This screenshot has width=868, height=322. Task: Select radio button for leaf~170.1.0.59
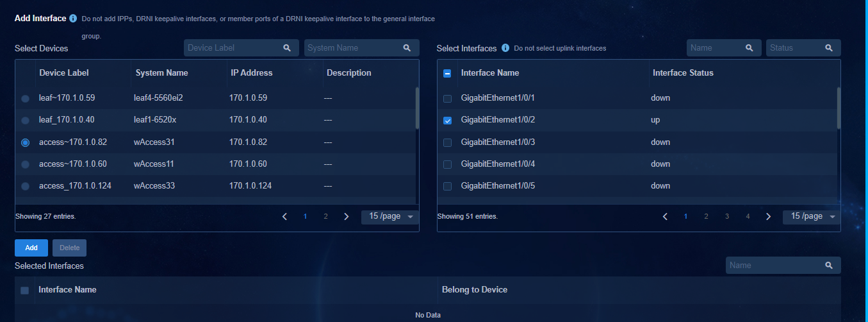[x=25, y=98]
